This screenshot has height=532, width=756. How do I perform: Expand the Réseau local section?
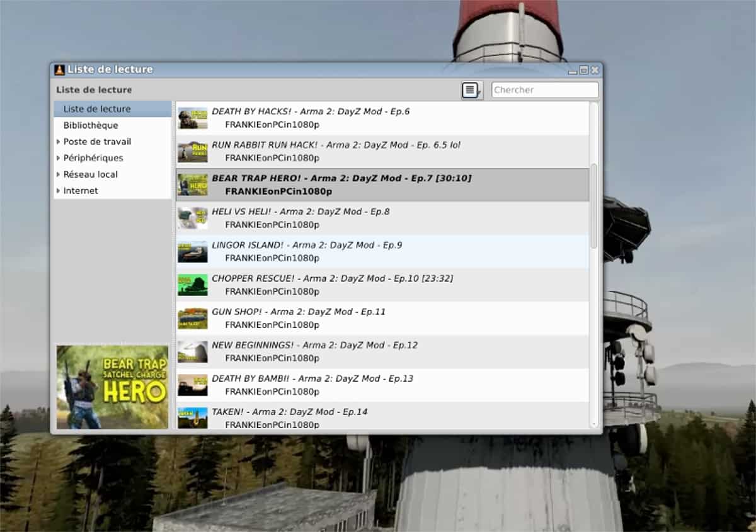[x=59, y=174]
